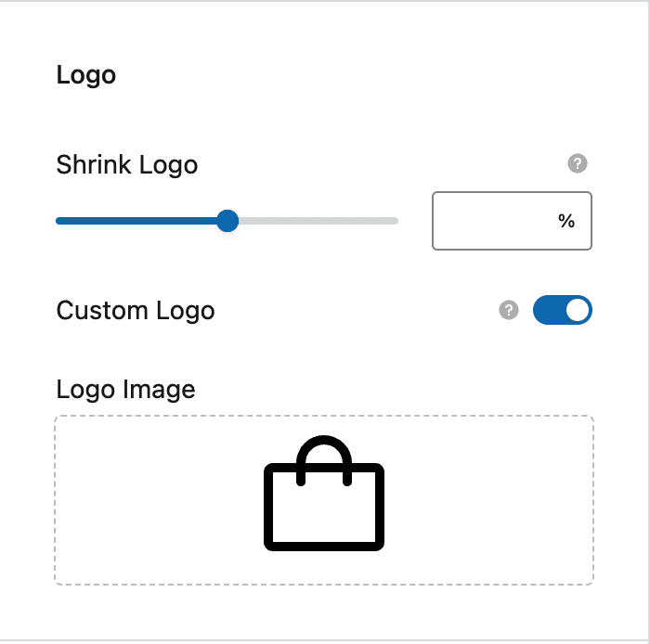Screen dimensions: 650x644
Task: Click the blue switch next to Custom Logo help icon
Action: 562,310
